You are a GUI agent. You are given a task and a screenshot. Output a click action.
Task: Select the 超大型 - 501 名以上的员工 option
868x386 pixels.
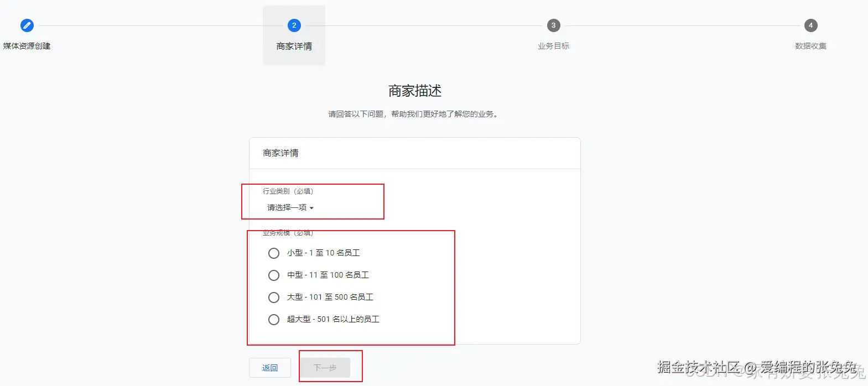coord(273,319)
